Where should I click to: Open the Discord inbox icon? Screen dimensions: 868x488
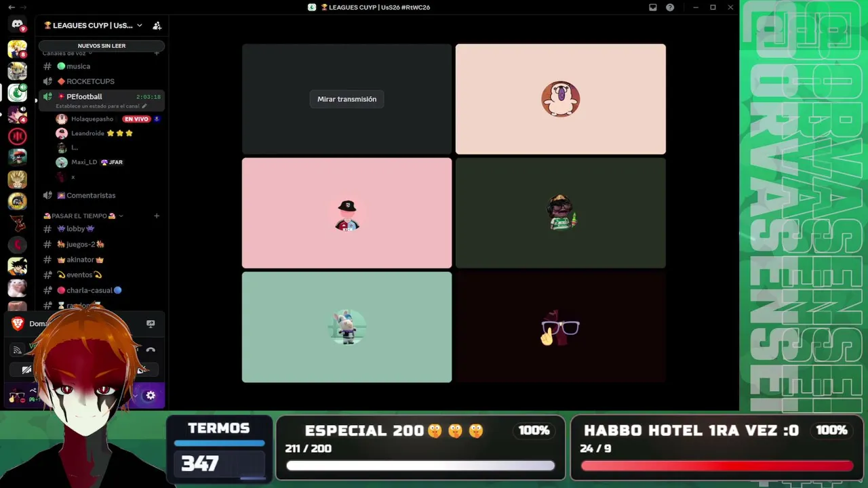[652, 7]
